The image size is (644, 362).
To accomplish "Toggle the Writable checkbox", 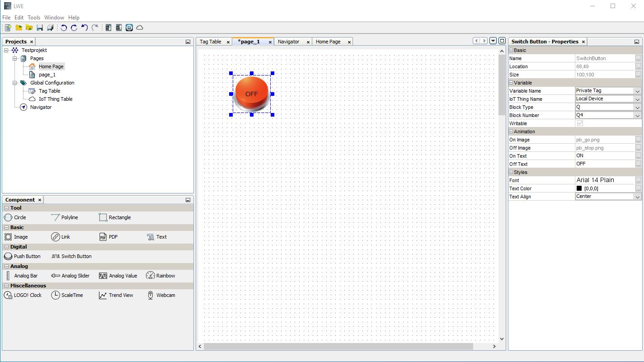I will [x=580, y=123].
